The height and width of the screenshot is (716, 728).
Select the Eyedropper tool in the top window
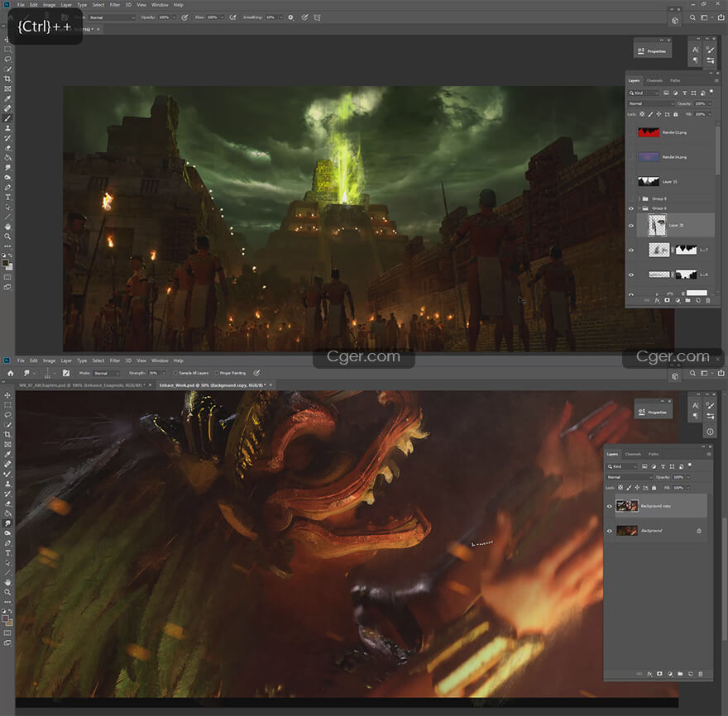pos(8,98)
